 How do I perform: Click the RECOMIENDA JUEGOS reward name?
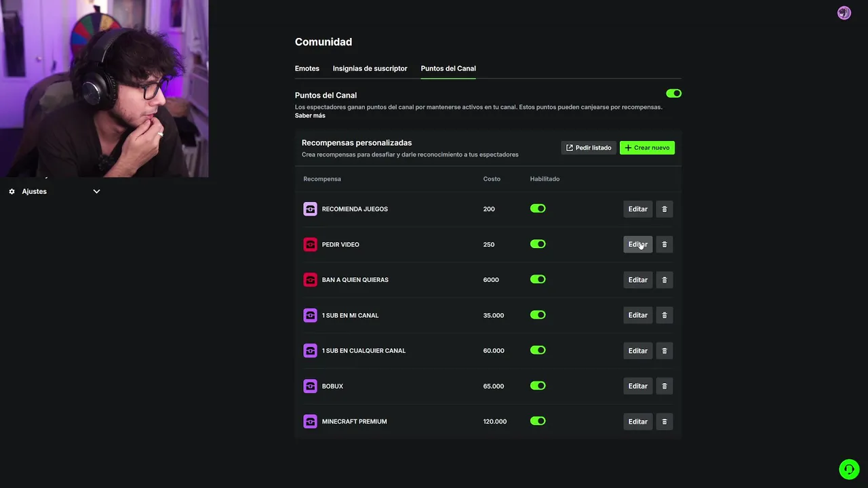click(355, 209)
